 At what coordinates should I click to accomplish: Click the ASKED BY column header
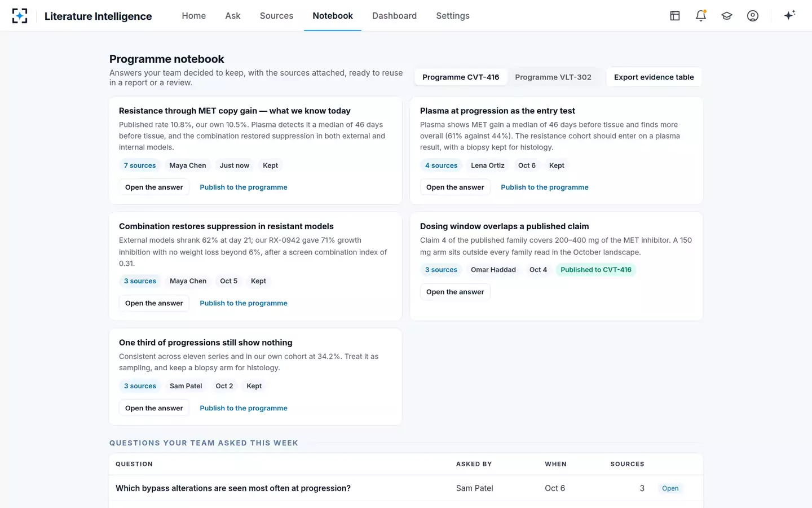point(474,464)
